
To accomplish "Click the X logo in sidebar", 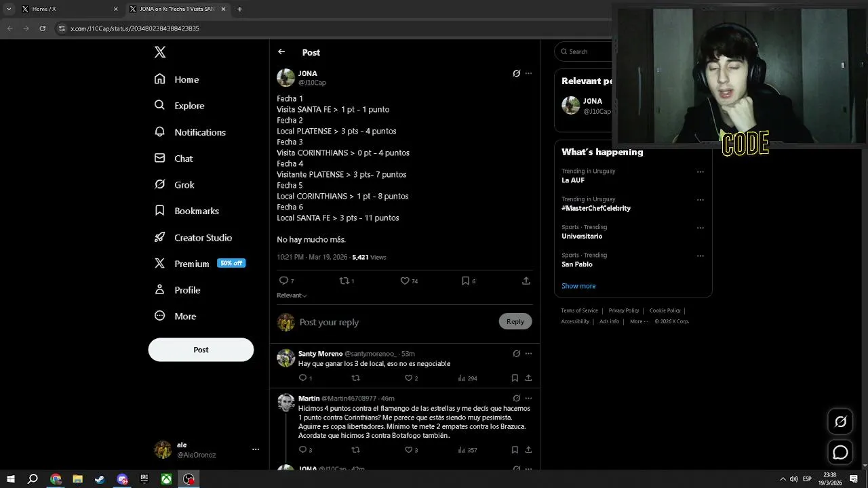I will pyautogui.click(x=160, y=52).
